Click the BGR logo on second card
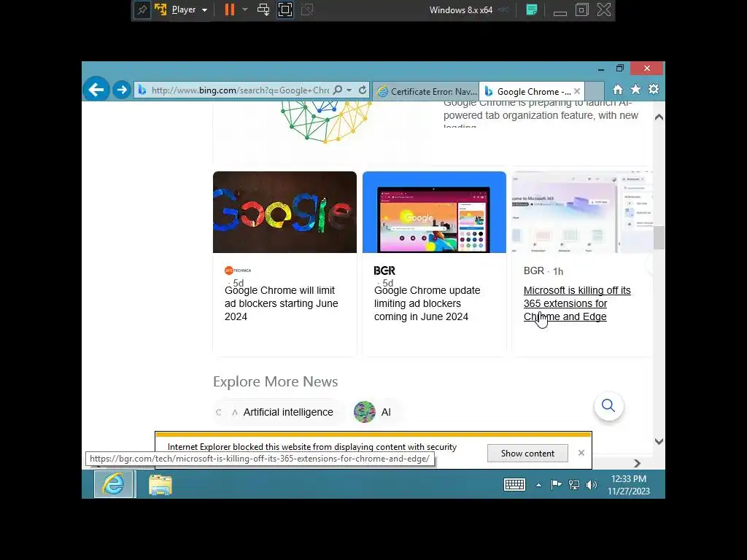Viewport: 747px width, 560px height. point(384,271)
